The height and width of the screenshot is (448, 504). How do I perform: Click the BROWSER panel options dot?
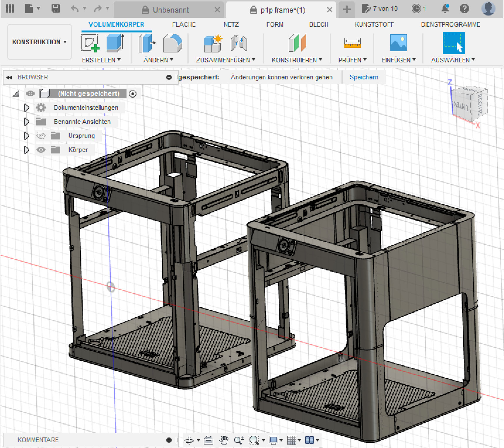tap(169, 77)
